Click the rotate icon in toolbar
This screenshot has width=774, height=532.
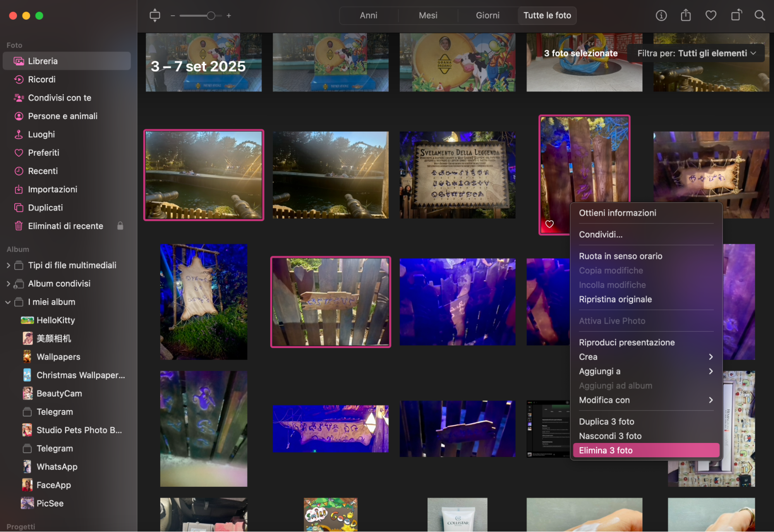[x=736, y=15]
